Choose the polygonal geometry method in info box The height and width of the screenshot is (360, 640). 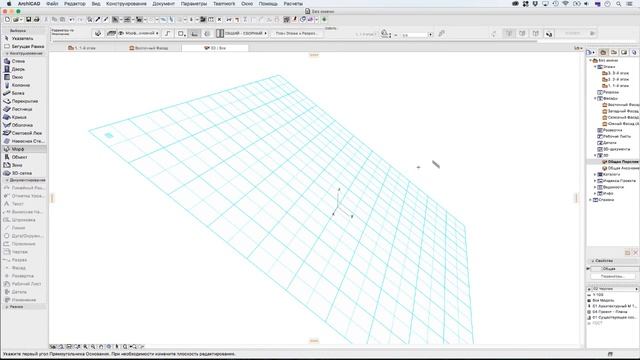167,33
